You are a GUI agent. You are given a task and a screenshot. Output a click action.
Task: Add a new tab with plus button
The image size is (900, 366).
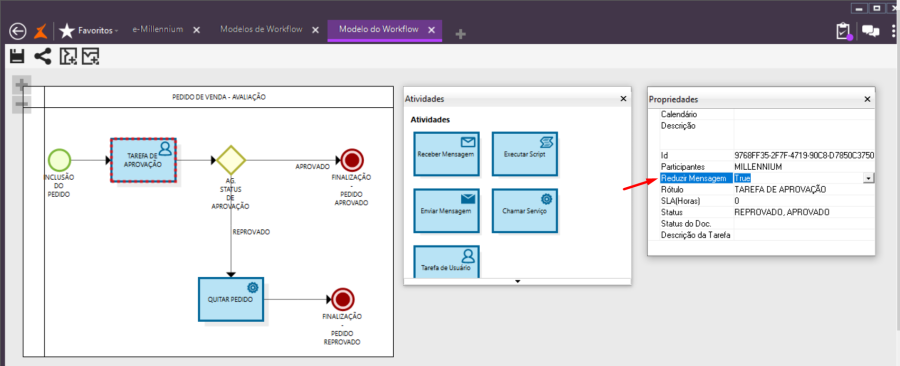click(460, 34)
